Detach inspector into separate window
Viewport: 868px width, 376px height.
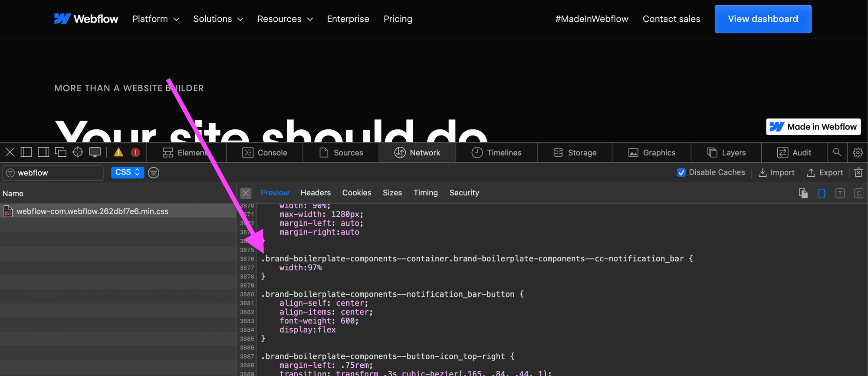coord(61,152)
